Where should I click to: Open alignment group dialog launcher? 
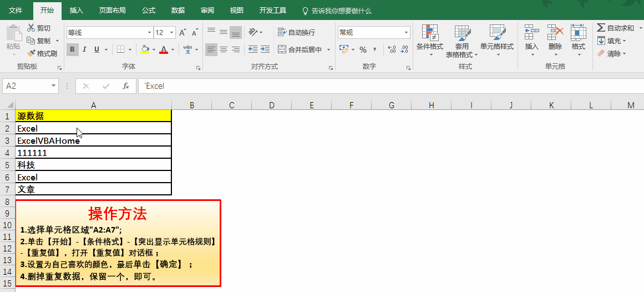(x=331, y=68)
